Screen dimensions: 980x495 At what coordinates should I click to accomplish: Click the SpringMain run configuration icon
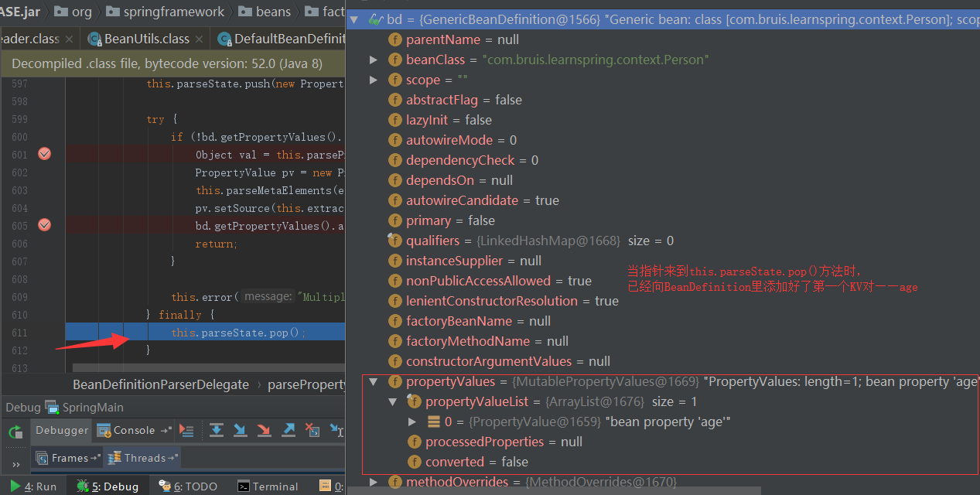pyautogui.click(x=52, y=407)
